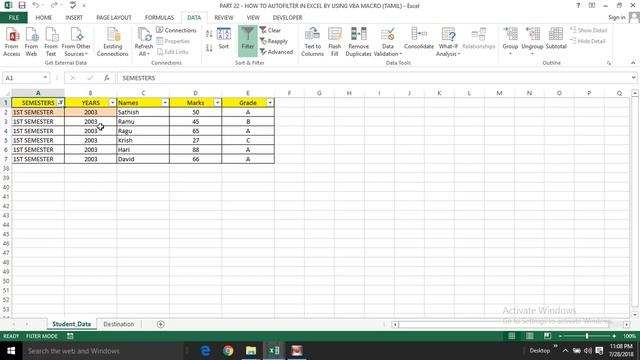Open Advanced filter options
Viewport: 640px width, 360px height.
(276, 52)
